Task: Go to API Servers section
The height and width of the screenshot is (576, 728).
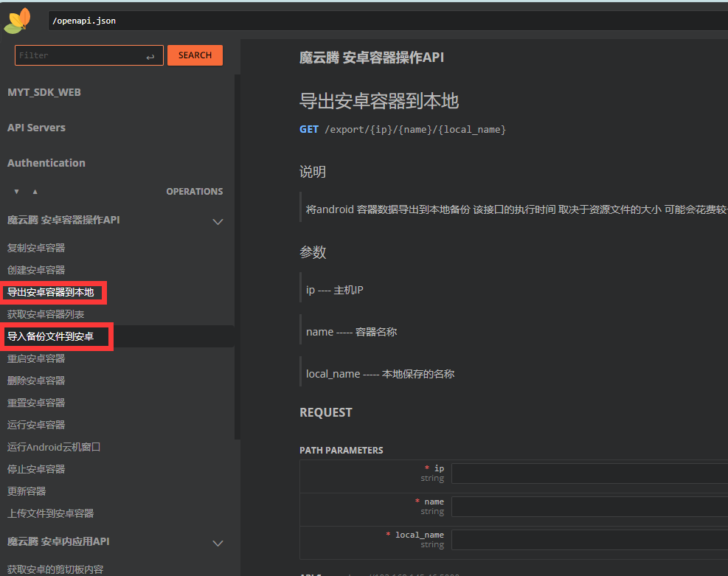Action: 37,128
